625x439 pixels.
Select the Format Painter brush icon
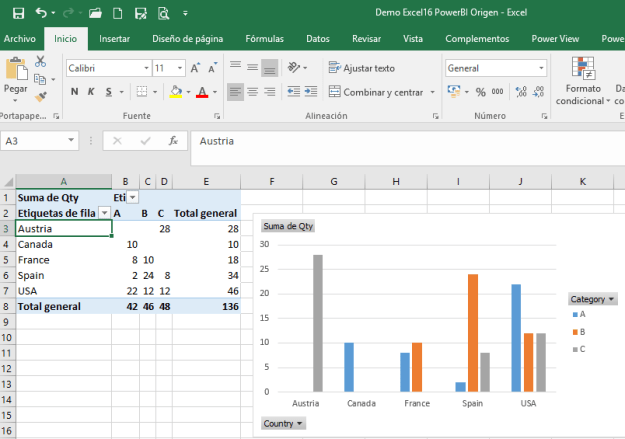point(41,97)
